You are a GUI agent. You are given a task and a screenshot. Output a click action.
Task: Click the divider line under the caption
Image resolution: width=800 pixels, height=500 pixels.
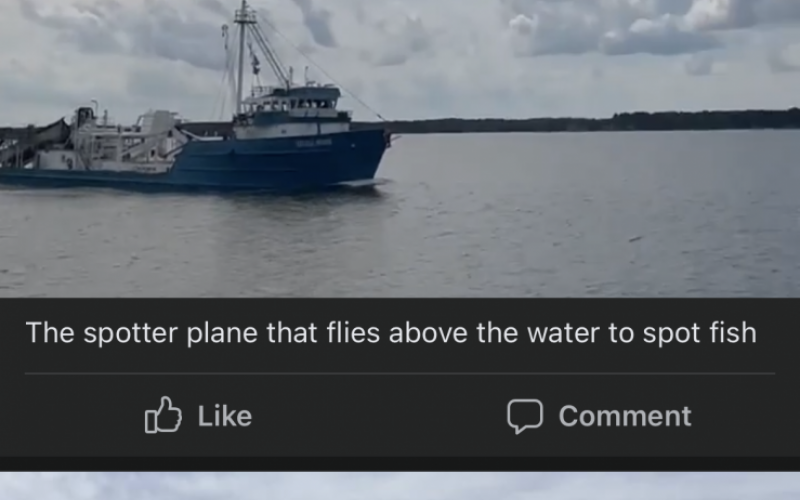click(400, 373)
